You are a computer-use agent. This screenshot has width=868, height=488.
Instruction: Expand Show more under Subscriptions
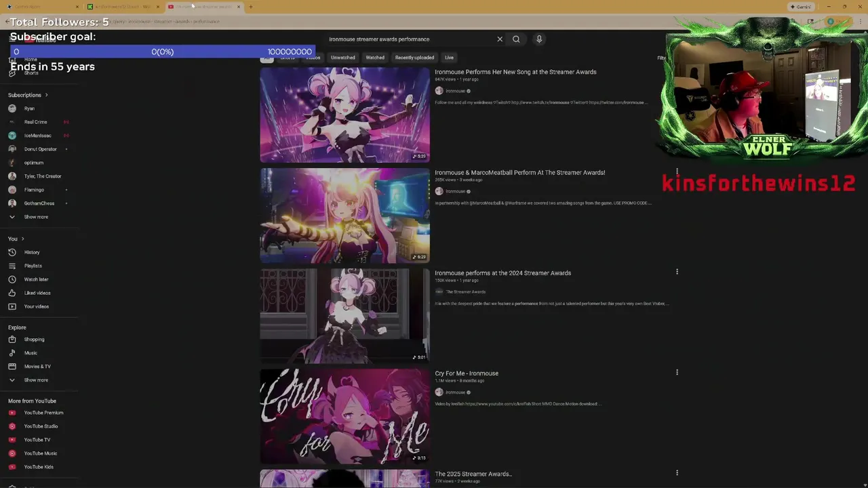coord(35,217)
